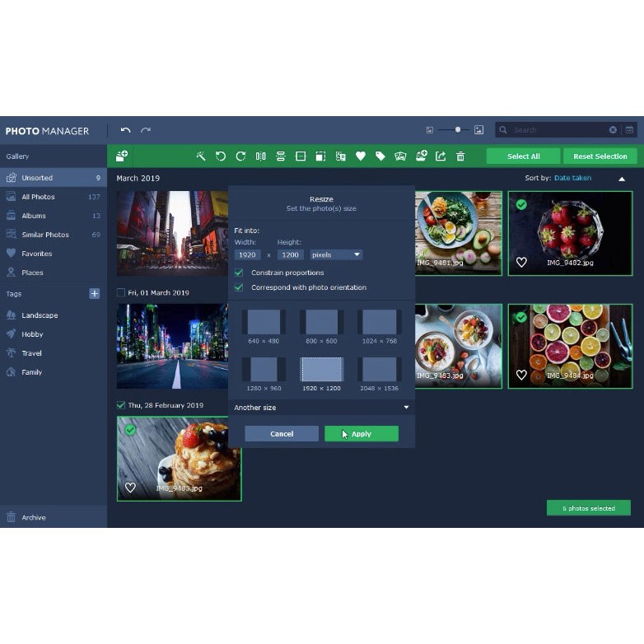The image size is (644, 644).
Task: Open the pixels unit dropdown
Action: point(335,255)
